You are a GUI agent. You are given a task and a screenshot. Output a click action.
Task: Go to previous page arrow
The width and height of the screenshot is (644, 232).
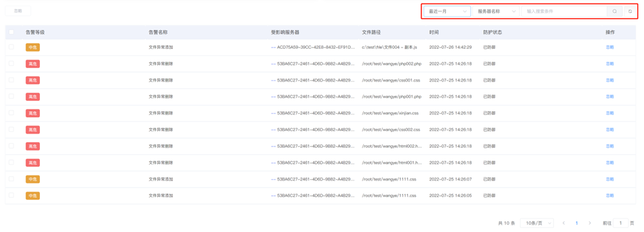tap(564, 223)
